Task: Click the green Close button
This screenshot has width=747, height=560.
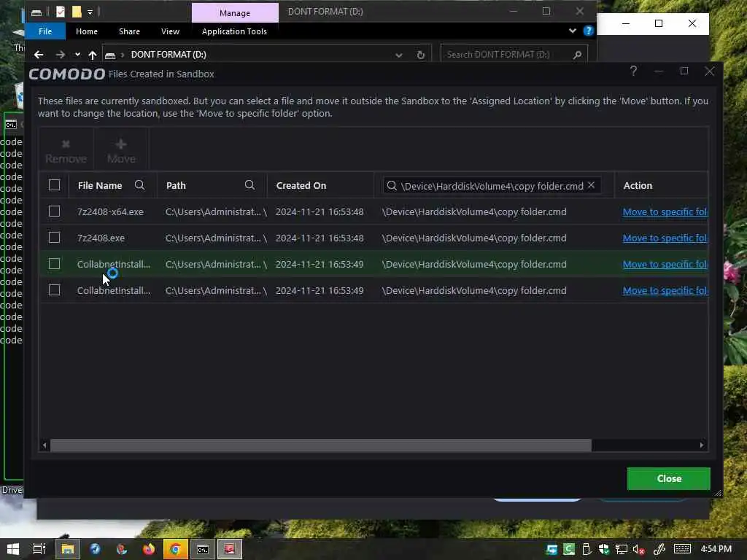Action: click(x=668, y=478)
